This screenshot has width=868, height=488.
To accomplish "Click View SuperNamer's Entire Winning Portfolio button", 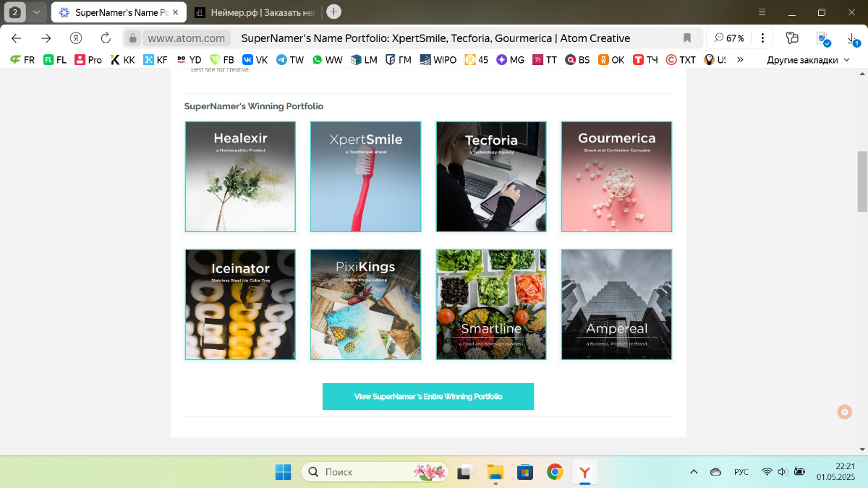I will click(x=427, y=396).
